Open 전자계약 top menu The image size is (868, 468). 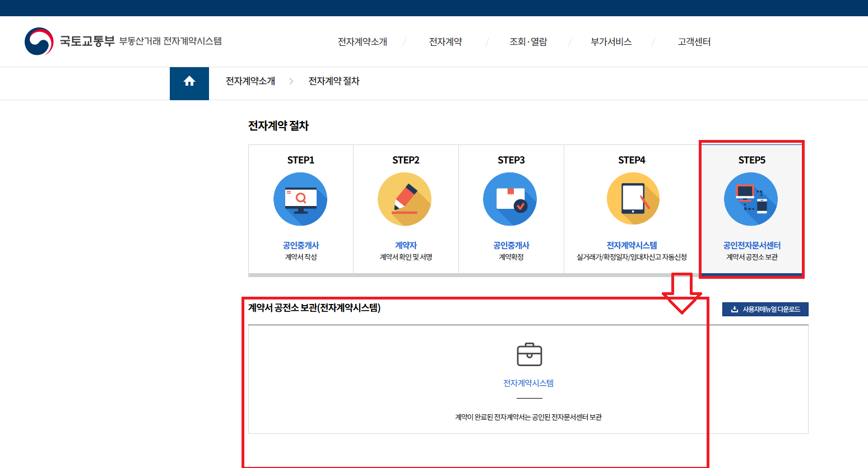445,42
